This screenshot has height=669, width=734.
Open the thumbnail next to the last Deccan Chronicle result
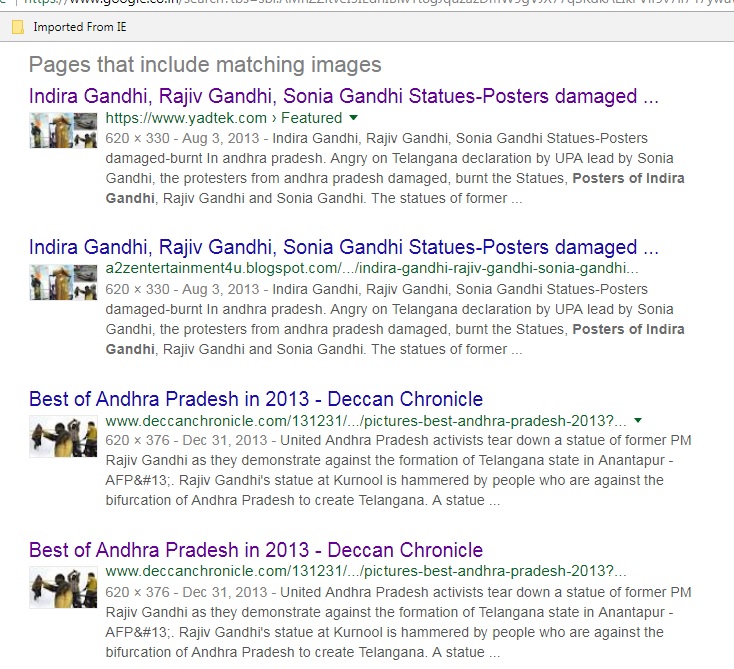click(x=63, y=587)
